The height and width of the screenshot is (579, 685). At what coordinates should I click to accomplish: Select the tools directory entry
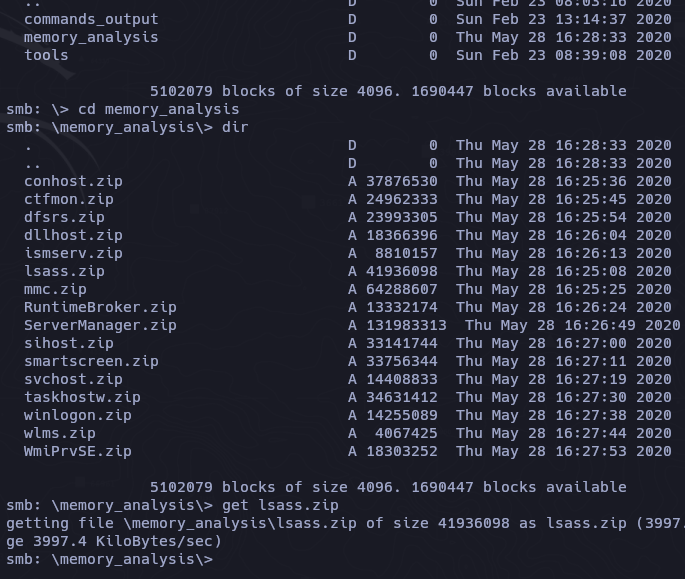pos(46,55)
